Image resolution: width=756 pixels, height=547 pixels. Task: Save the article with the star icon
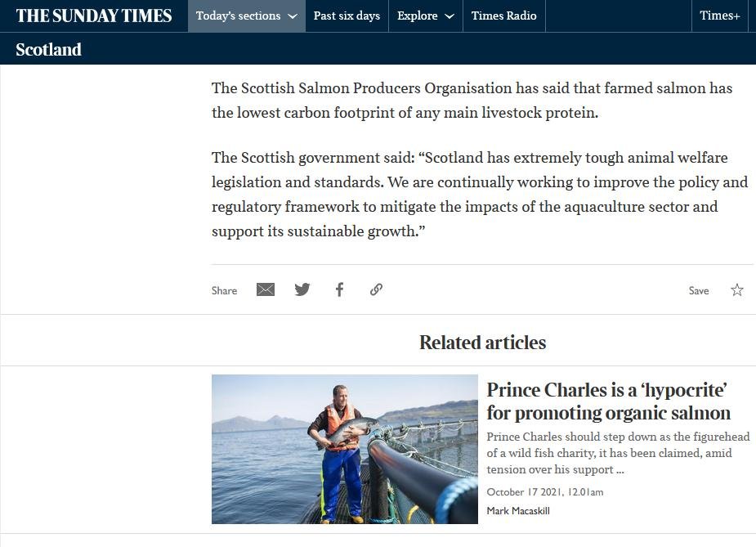click(x=736, y=289)
